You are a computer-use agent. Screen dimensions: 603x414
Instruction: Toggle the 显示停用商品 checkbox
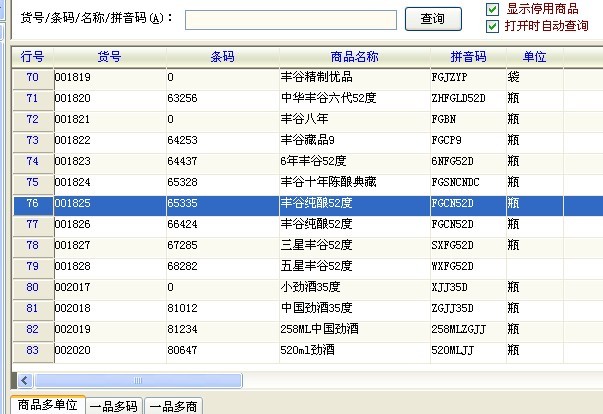[x=492, y=9]
